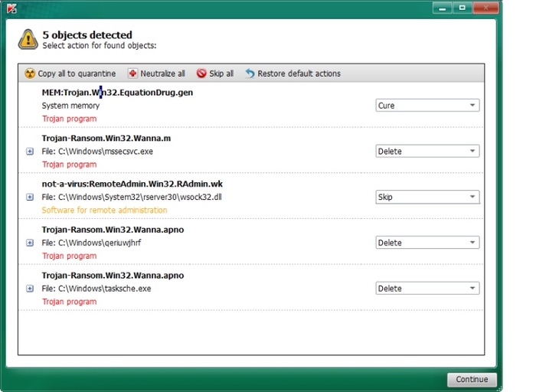Minimize the scan results window
Screen dimensions: 536x392
[x=443, y=8]
